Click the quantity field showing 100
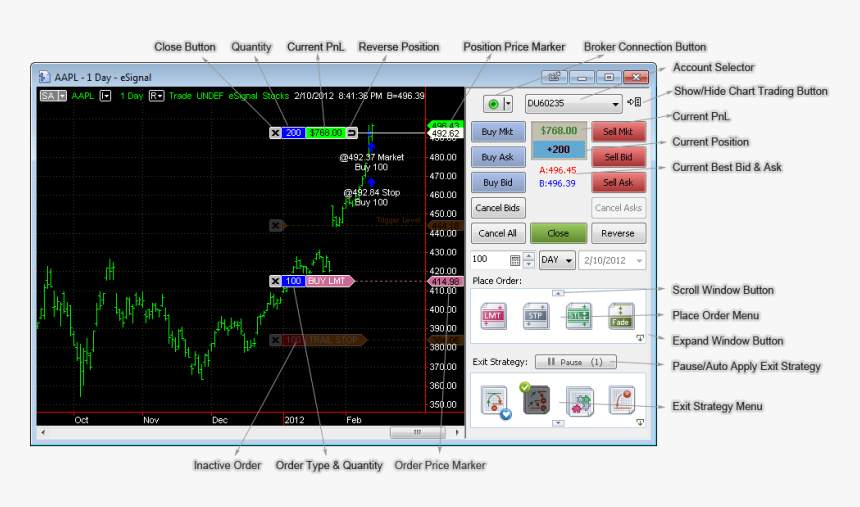The height and width of the screenshot is (507, 860). (x=489, y=260)
